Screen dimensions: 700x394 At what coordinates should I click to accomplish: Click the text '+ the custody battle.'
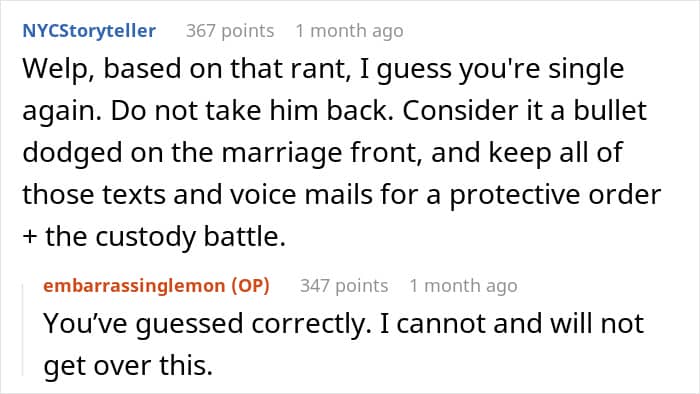click(x=154, y=236)
